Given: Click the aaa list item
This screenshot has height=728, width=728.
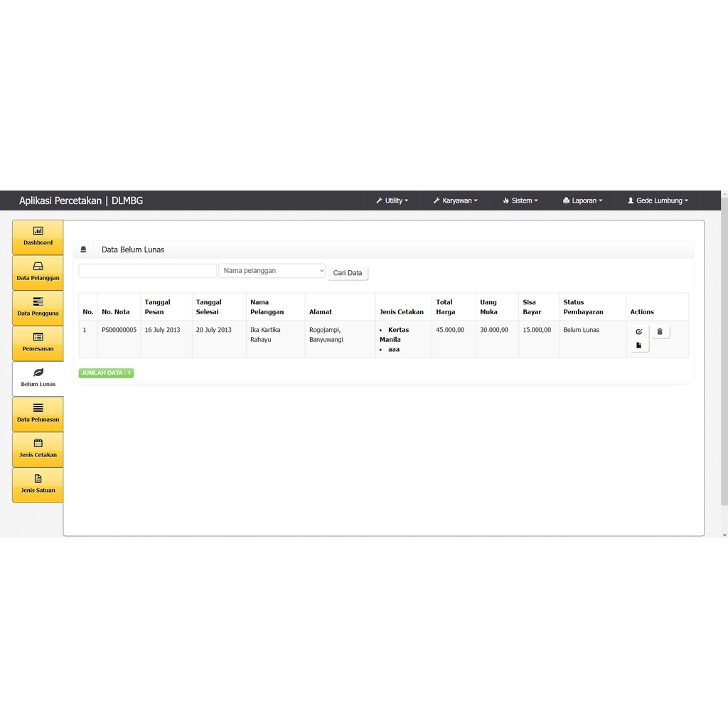Looking at the screenshot, I should [394, 349].
